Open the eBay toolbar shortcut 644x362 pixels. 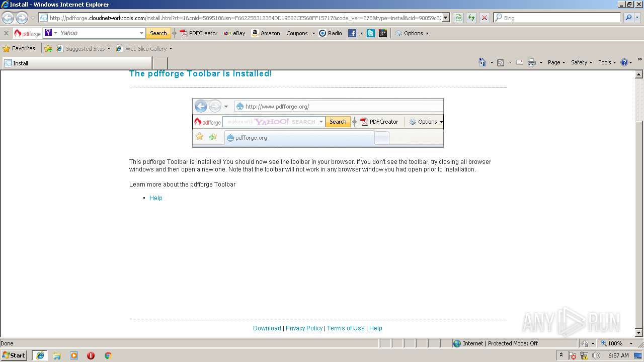234,33
